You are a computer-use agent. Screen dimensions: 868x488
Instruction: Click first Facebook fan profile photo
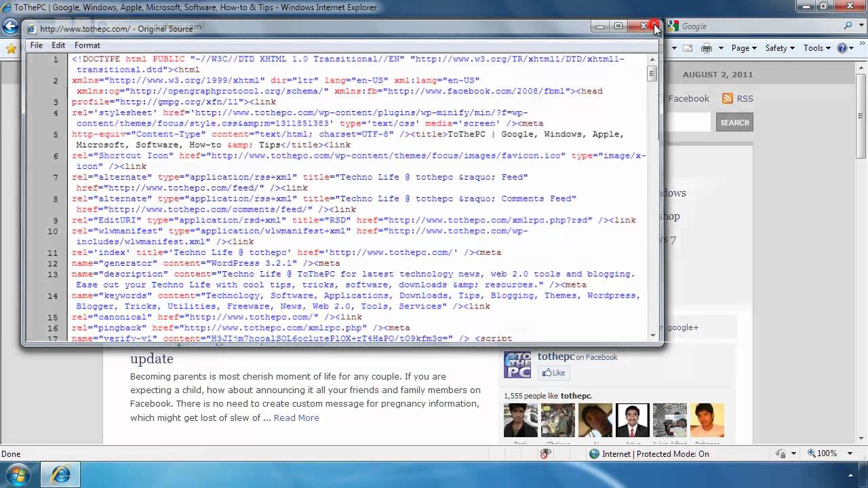(x=521, y=421)
